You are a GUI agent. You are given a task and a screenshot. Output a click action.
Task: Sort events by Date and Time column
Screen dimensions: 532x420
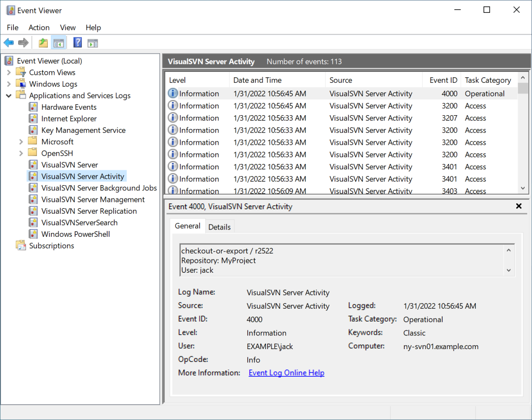point(277,80)
